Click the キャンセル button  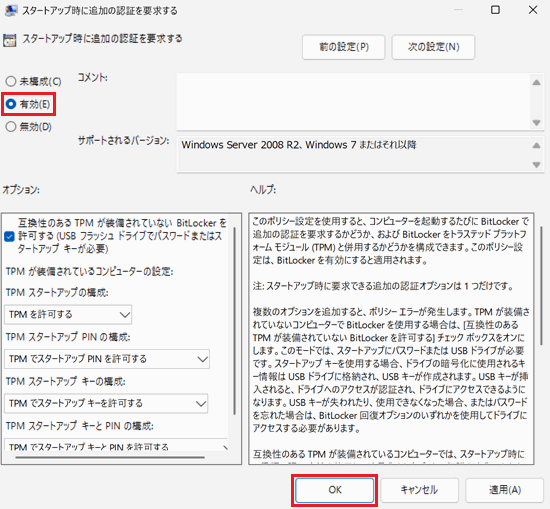pyautogui.click(x=420, y=490)
